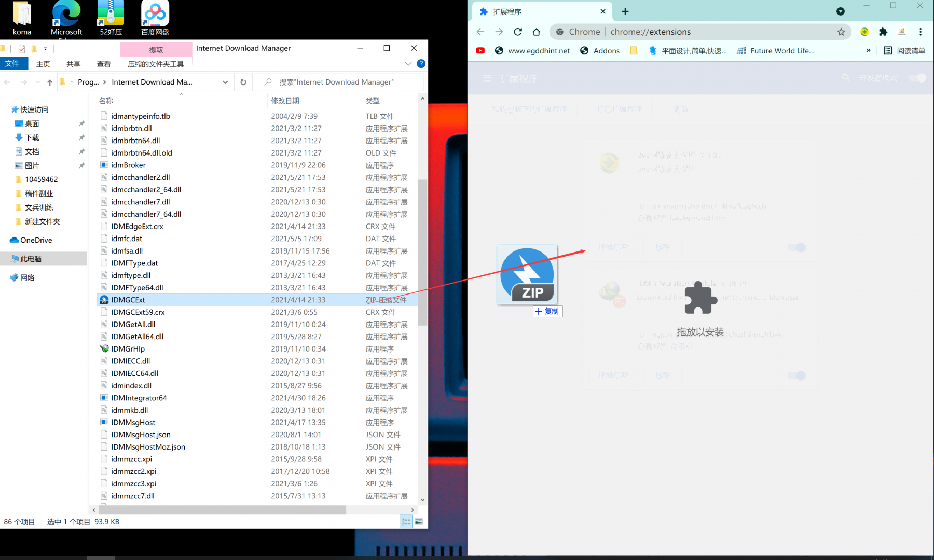Open the Addons bookmark

(600, 51)
